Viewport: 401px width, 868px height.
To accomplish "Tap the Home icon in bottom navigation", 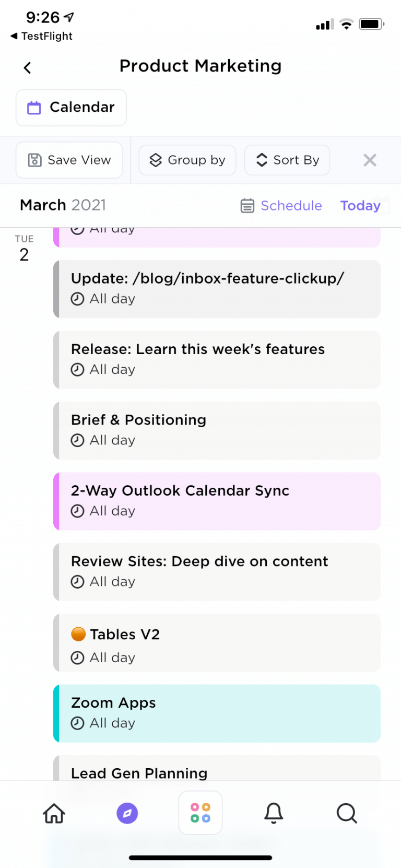I will (x=54, y=813).
